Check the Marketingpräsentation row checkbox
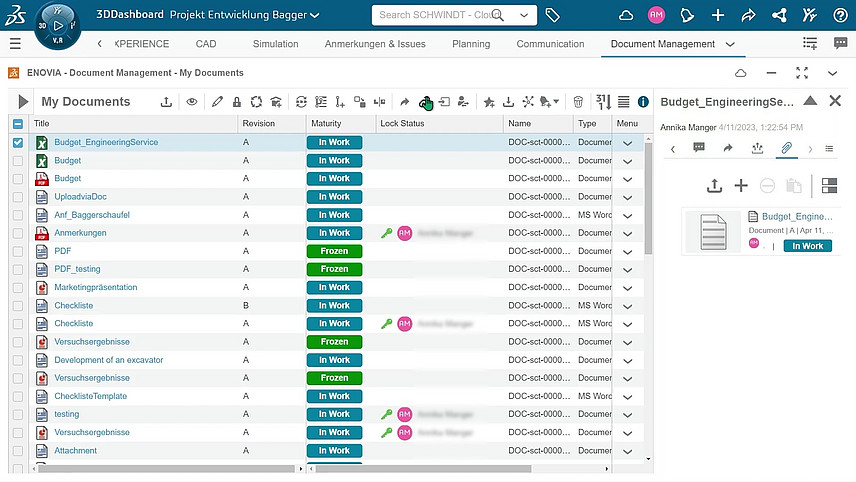856x482 pixels. coord(18,288)
